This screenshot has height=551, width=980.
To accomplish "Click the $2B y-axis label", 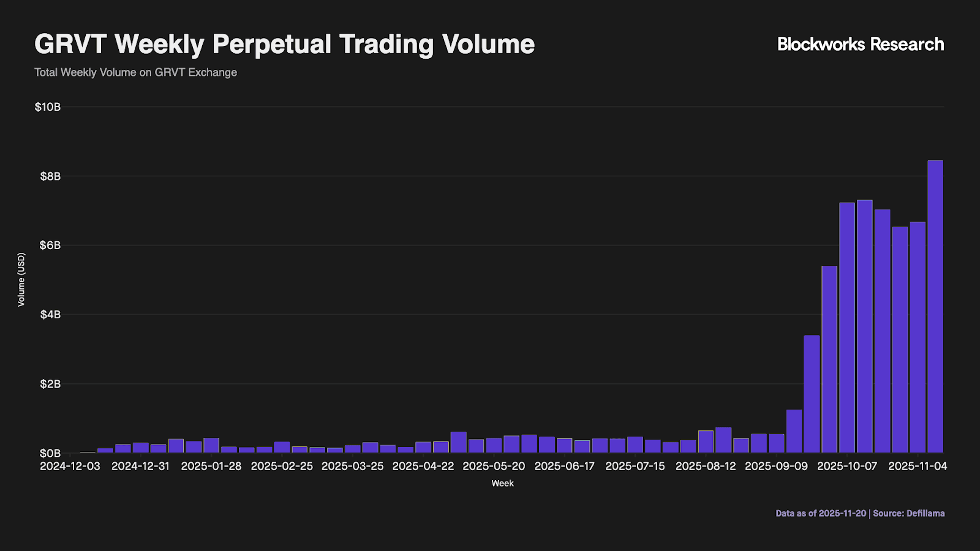I will (x=50, y=384).
